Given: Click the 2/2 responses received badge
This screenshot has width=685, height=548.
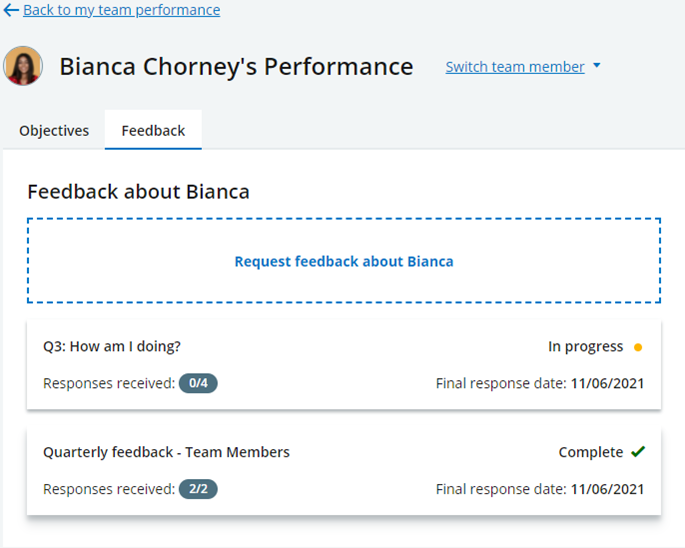Looking at the screenshot, I should pyautogui.click(x=198, y=489).
